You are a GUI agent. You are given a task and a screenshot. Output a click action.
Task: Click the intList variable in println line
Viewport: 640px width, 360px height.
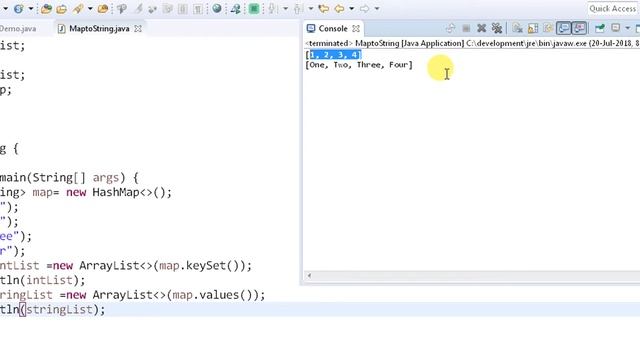49,280
